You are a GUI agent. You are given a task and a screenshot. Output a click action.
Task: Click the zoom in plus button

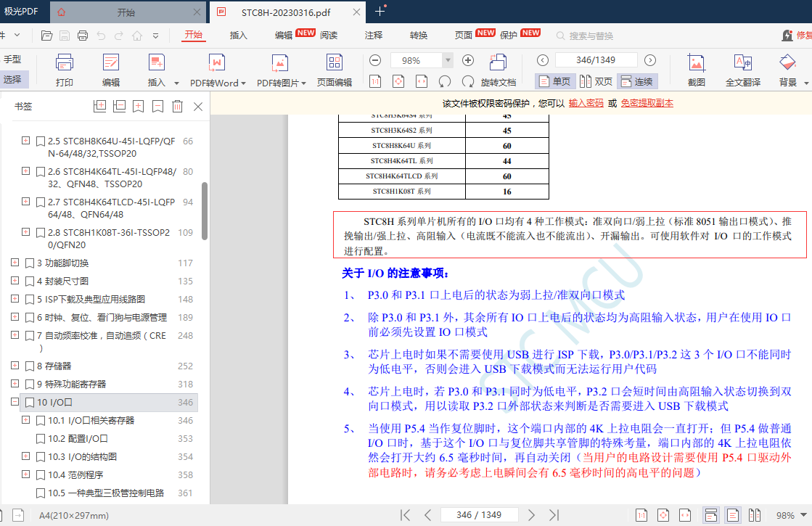[x=467, y=60]
